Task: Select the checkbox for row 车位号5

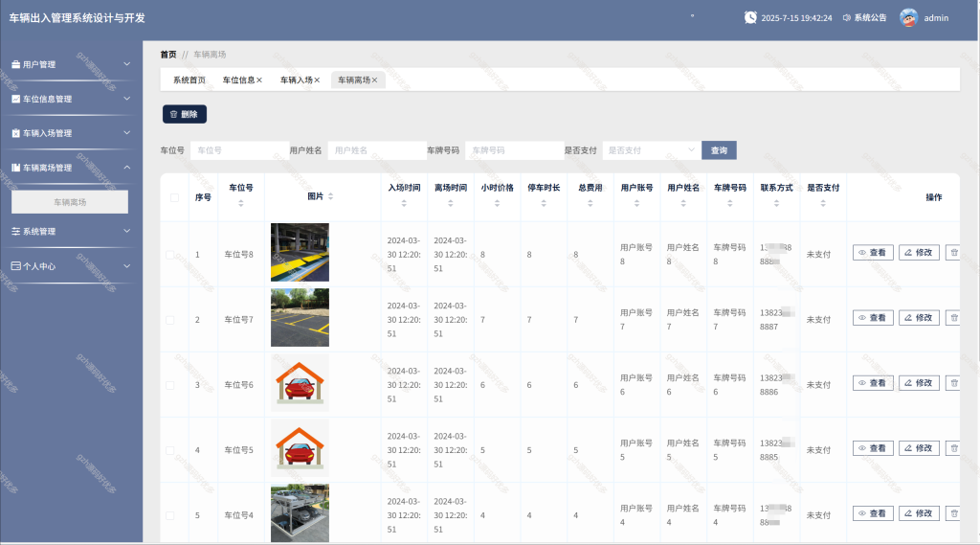Action: (170, 450)
